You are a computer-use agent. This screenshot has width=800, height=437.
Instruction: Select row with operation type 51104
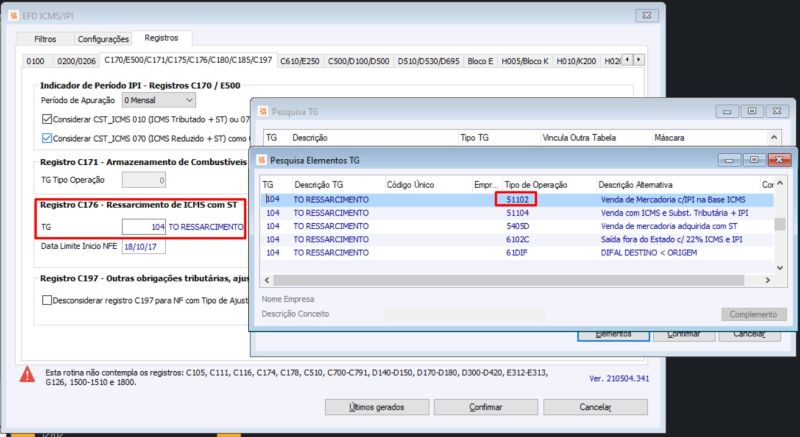[x=517, y=213]
